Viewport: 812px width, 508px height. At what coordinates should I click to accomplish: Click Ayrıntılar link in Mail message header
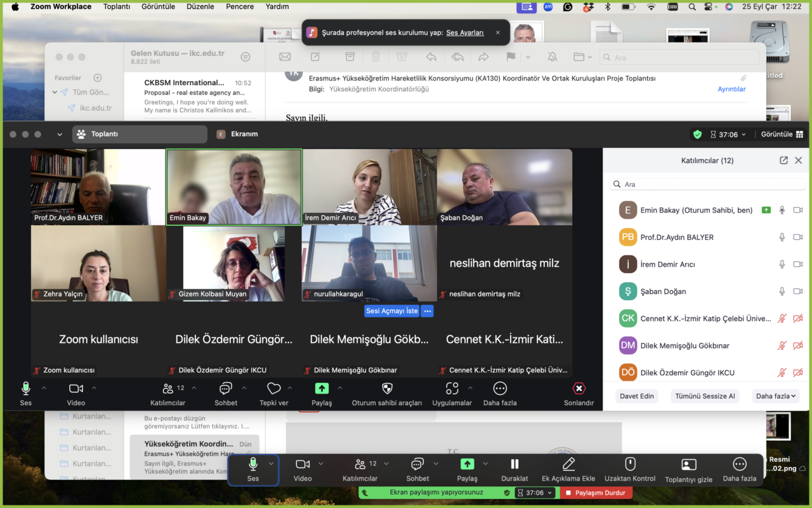731,90
